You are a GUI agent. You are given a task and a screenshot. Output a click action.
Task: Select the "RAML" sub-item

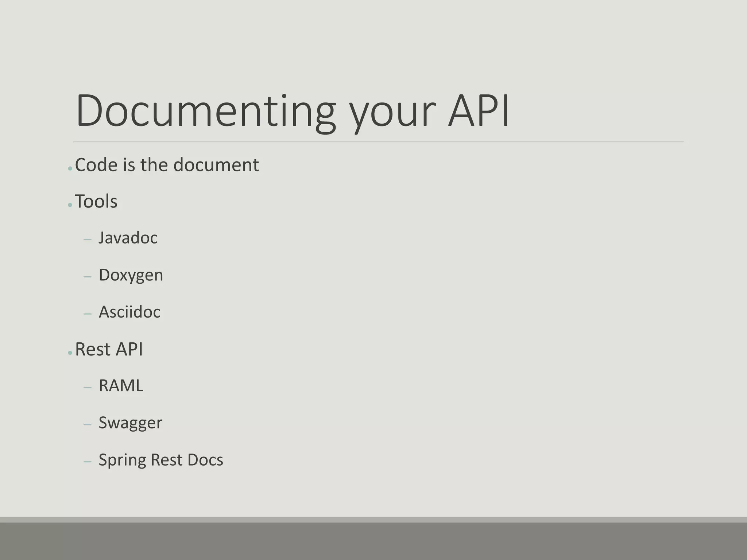pyautogui.click(x=121, y=386)
